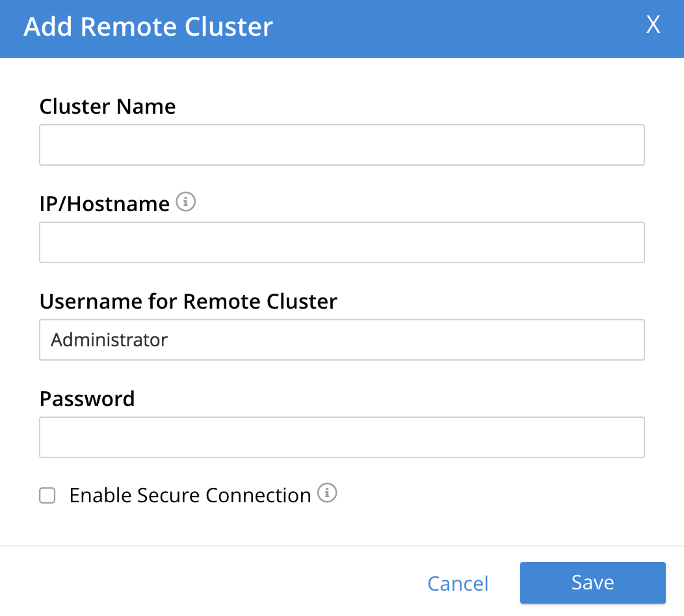The image size is (684, 616).
Task: Click Cancel to dismiss the dialog
Action: [458, 583]
